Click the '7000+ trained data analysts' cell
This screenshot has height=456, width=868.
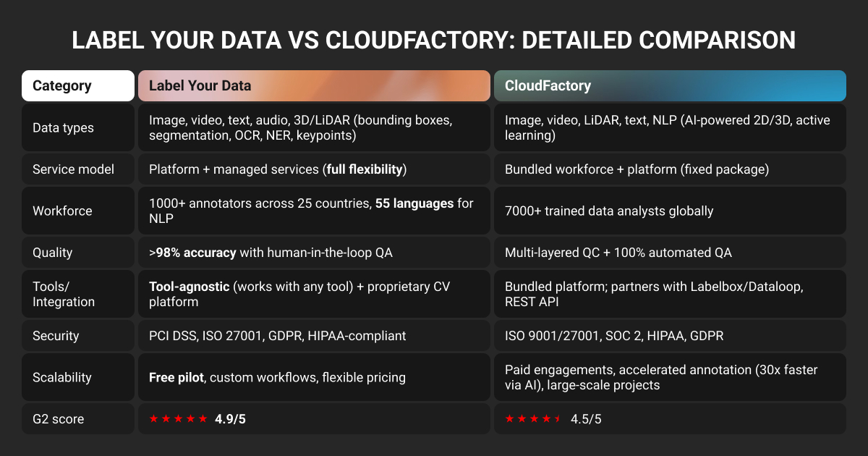pyautogui.click(x=609, y=211)
